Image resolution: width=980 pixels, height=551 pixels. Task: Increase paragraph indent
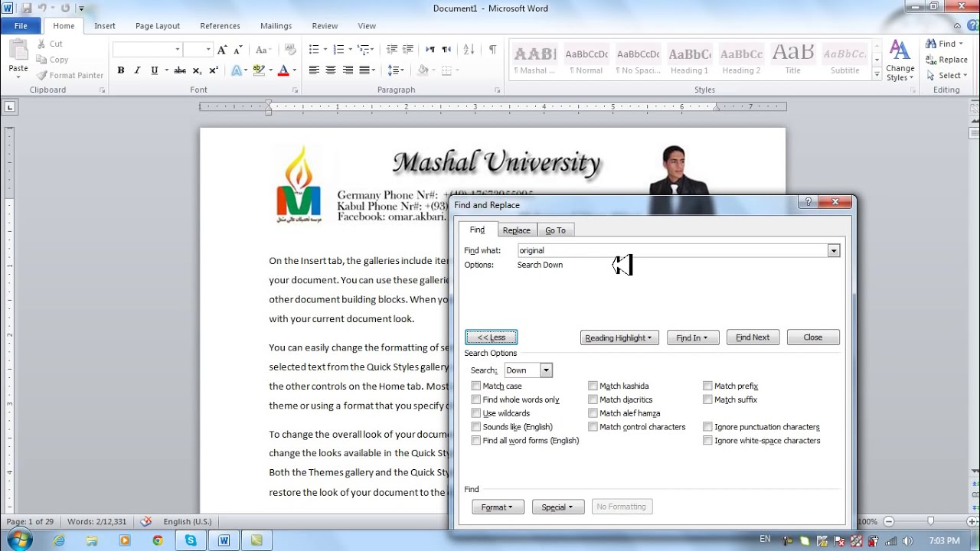point(408,50)
